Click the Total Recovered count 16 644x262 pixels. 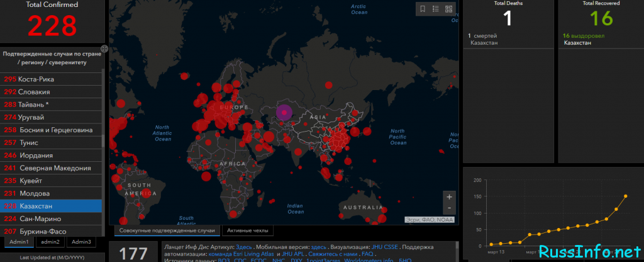click(601, 18)
